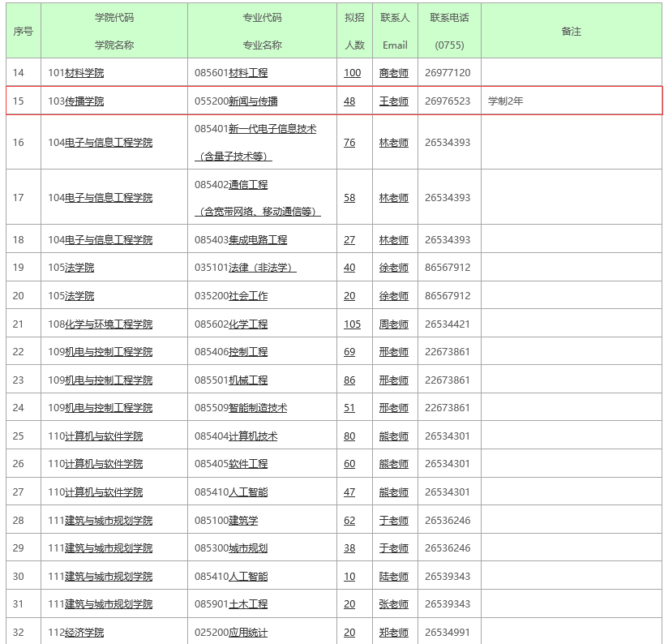Screen dimensions: 664x644
Task: Click enrollment number 105
Action: [353, 324]
